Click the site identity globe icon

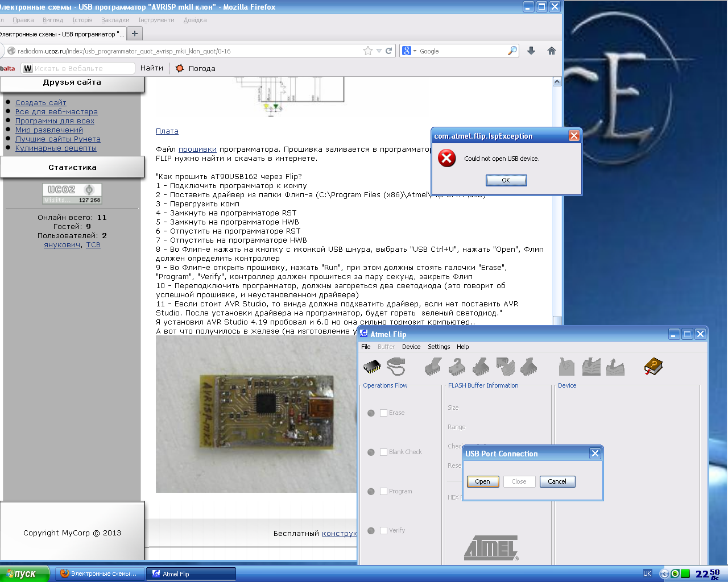(x=11, y=51)
